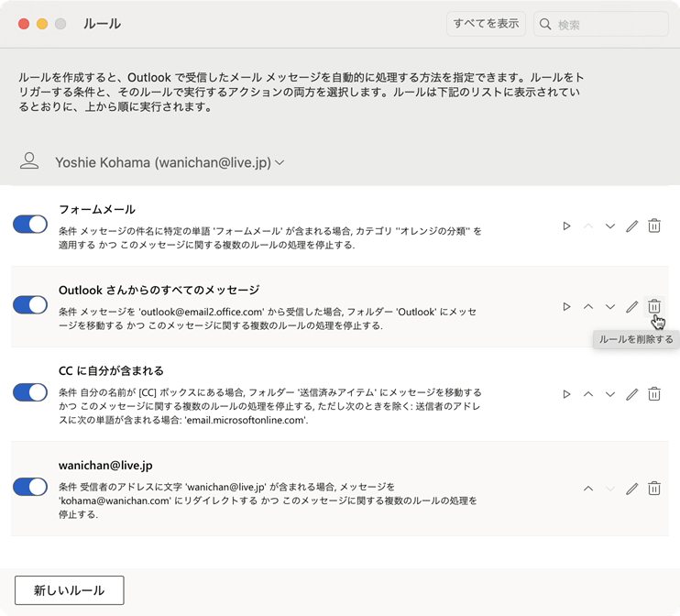Run the Outlook さんからのすべてのメッセージ rule
680x616 pixels.
(x=566, y=306)
